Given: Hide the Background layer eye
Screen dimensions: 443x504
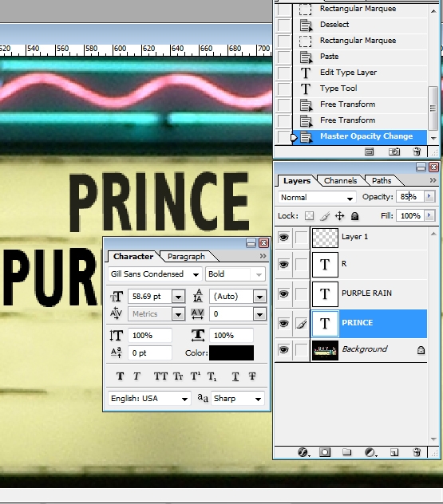Looking at the screenshot, I should click(x=283, y=350).
